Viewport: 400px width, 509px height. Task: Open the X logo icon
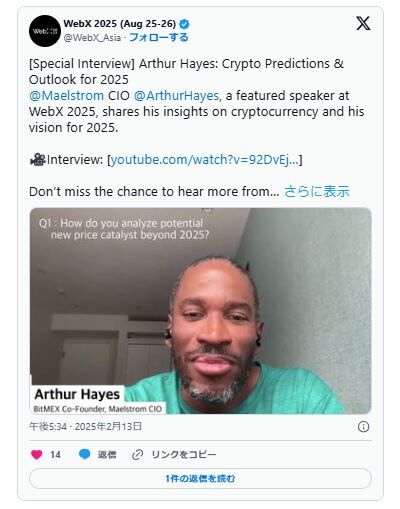(363, 24)
